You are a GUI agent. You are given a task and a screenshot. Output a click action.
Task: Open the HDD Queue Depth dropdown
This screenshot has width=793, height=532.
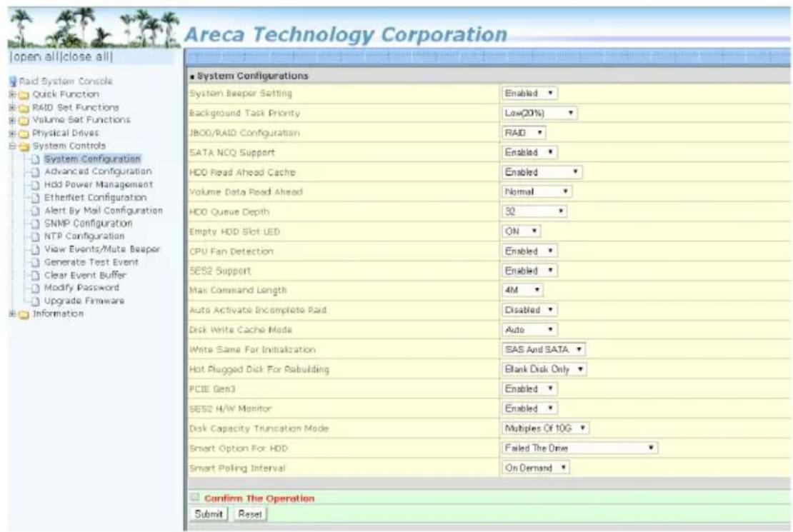[x=534, y=211]
